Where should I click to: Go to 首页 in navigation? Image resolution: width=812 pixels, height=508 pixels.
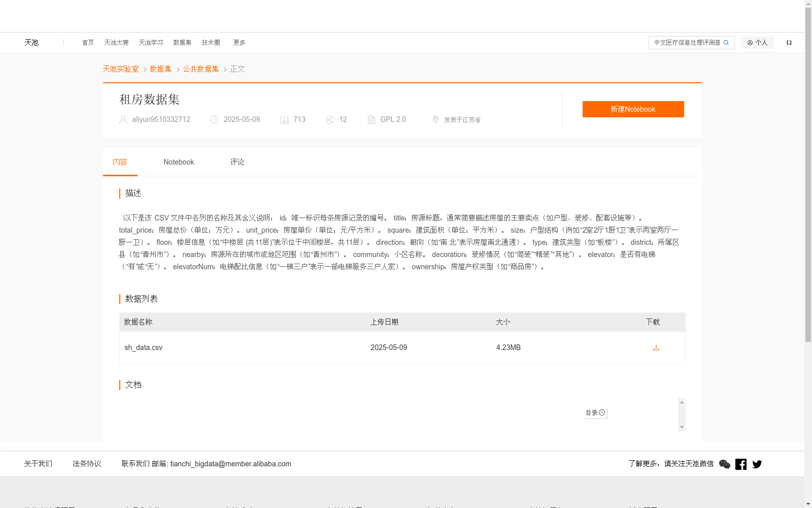point(88,43)
